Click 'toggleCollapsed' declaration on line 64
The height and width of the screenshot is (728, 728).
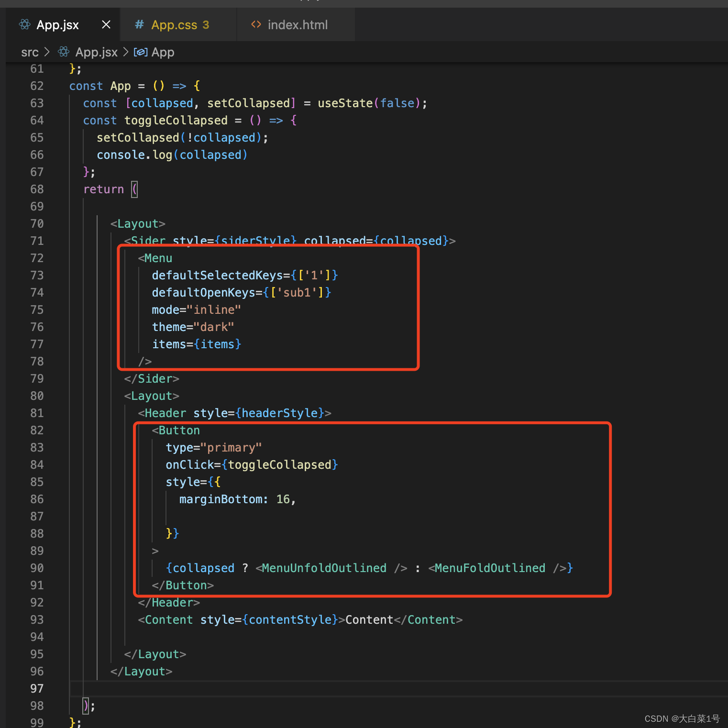click(x=176, y=121)
